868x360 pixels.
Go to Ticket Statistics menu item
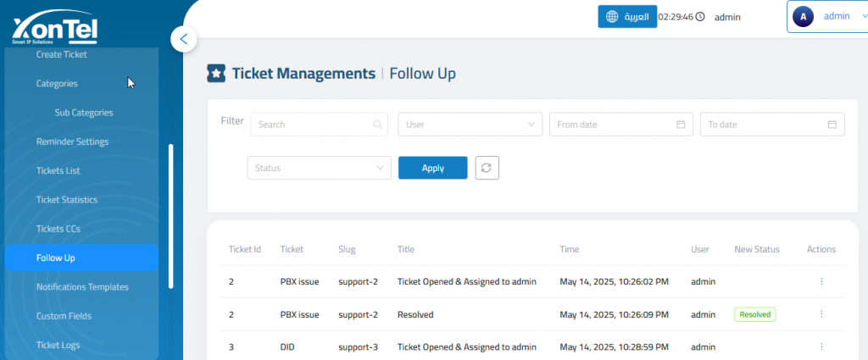click(67, 200)
